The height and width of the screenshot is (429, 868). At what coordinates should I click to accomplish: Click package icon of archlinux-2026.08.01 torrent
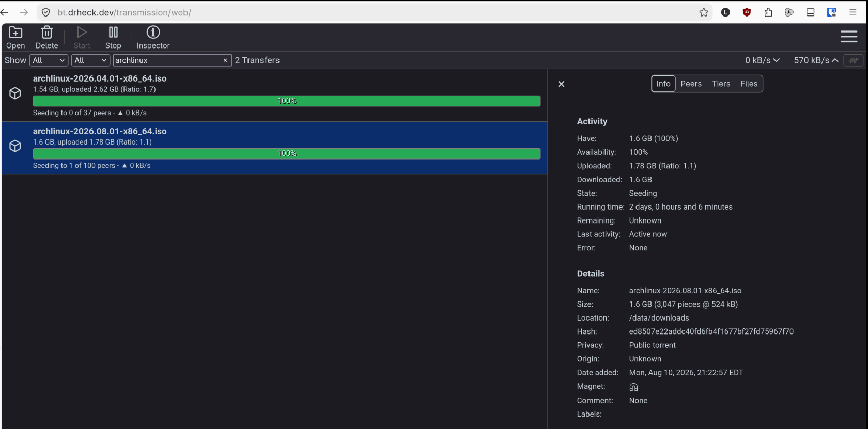point(15,146)
